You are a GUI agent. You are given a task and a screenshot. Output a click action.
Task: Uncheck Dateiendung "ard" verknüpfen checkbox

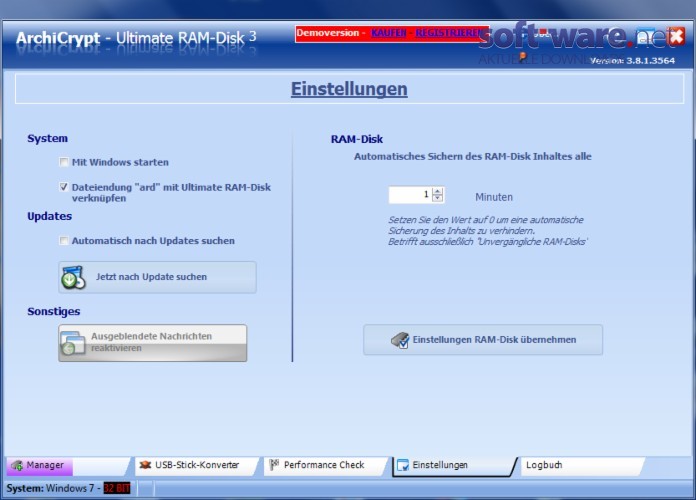coord(64,187)
